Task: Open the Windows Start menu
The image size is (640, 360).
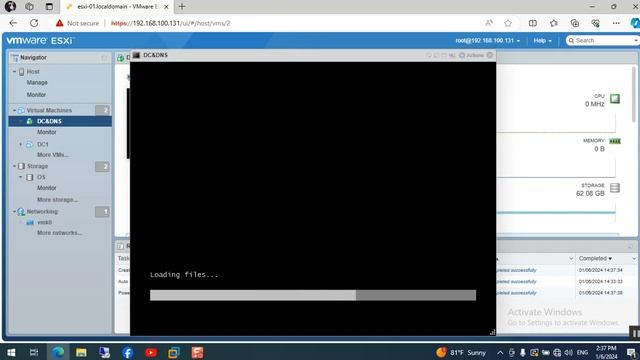Action: pyautogui.click(x=11, y=352)
